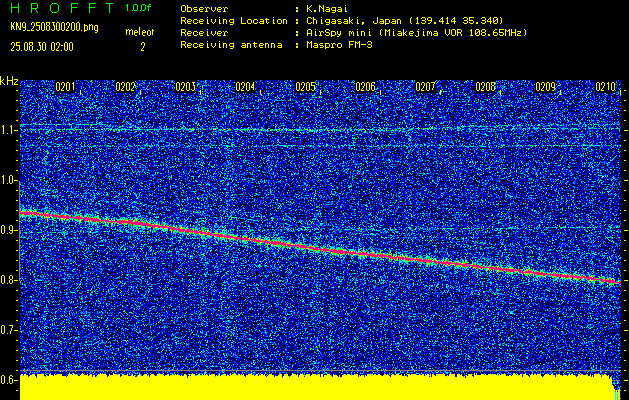
Task: Click the 0201 time marker
Action: [65, 87]
